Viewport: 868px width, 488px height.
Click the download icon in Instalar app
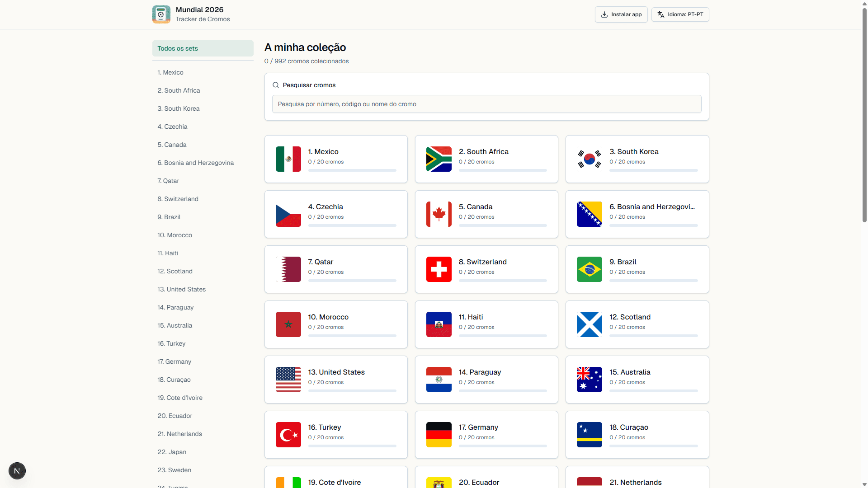click(604, 14)
